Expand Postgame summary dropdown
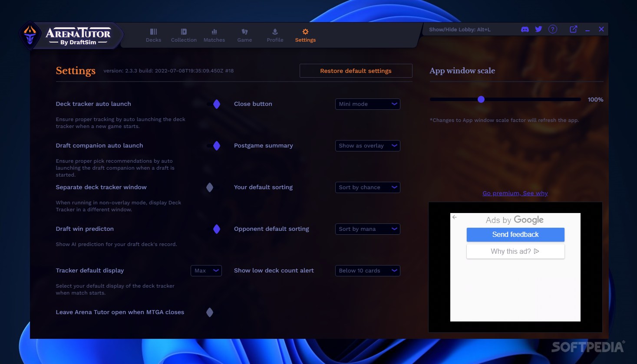 368,146
